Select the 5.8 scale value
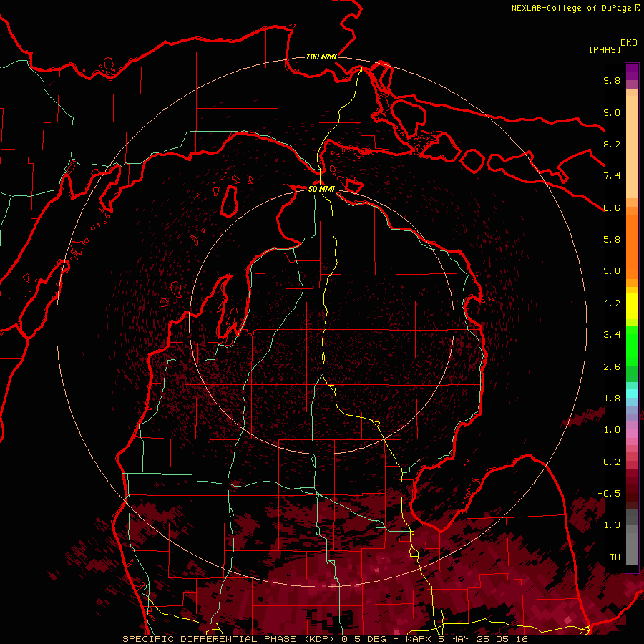 (612, 240)
